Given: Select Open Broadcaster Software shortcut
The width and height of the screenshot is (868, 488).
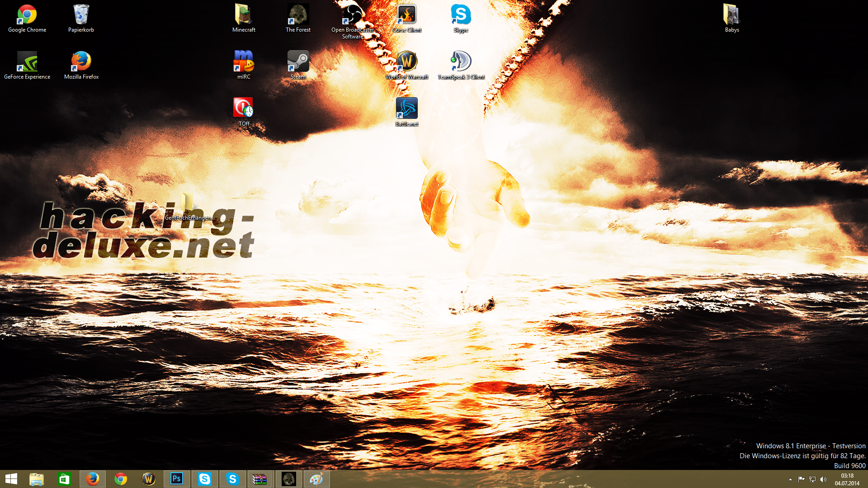Looking at the screenshot, I should click(352, 16).
